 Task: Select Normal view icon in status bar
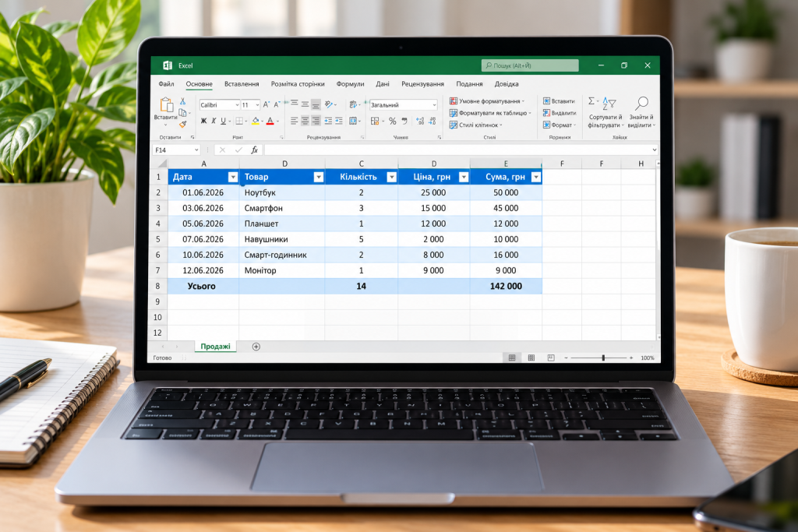coord(512,358)
